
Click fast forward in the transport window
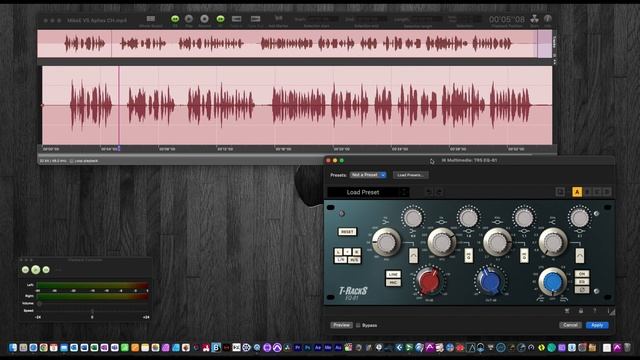[x=46, y=270]
